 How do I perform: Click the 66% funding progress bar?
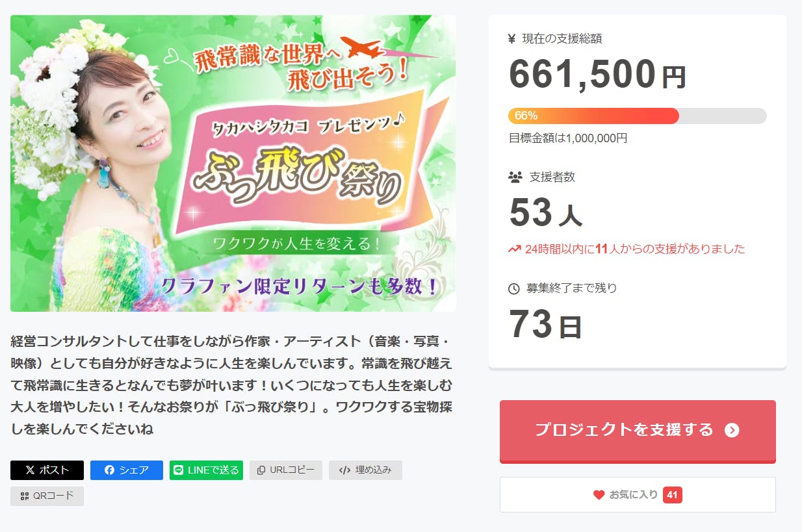637,116
